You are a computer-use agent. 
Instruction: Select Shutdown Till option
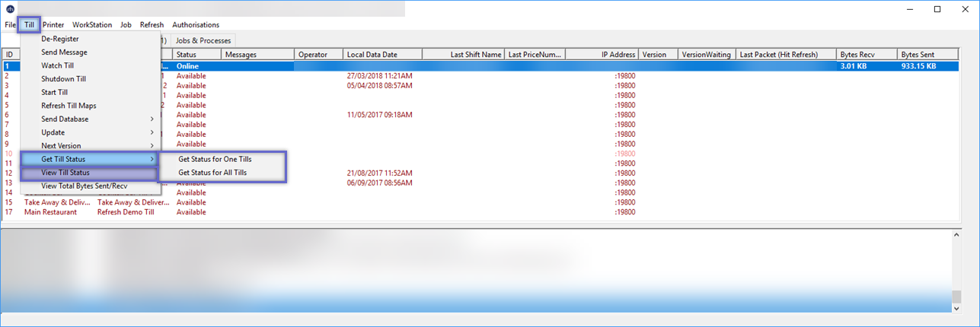[x=63, y=79]
